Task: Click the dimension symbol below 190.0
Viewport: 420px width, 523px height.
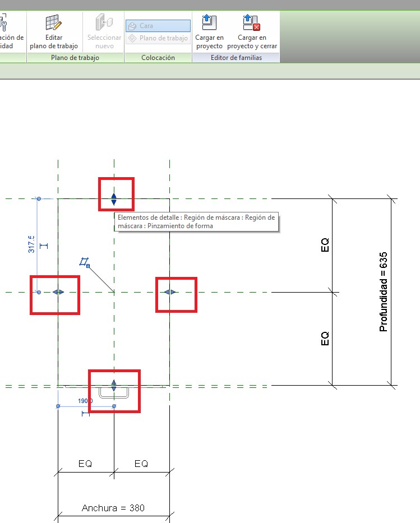Action: (85, 413)
